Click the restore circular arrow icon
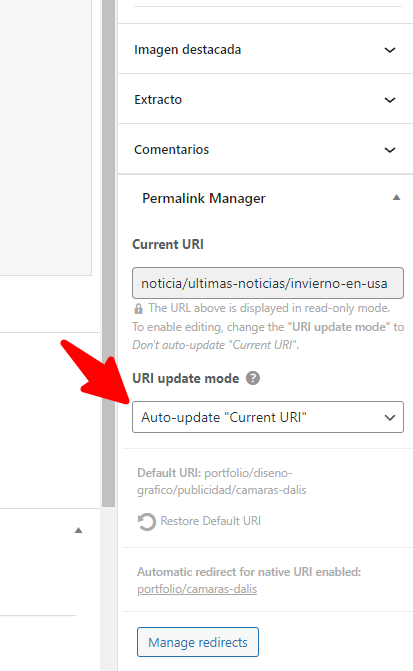413x671 pixels. click(146, 522)
